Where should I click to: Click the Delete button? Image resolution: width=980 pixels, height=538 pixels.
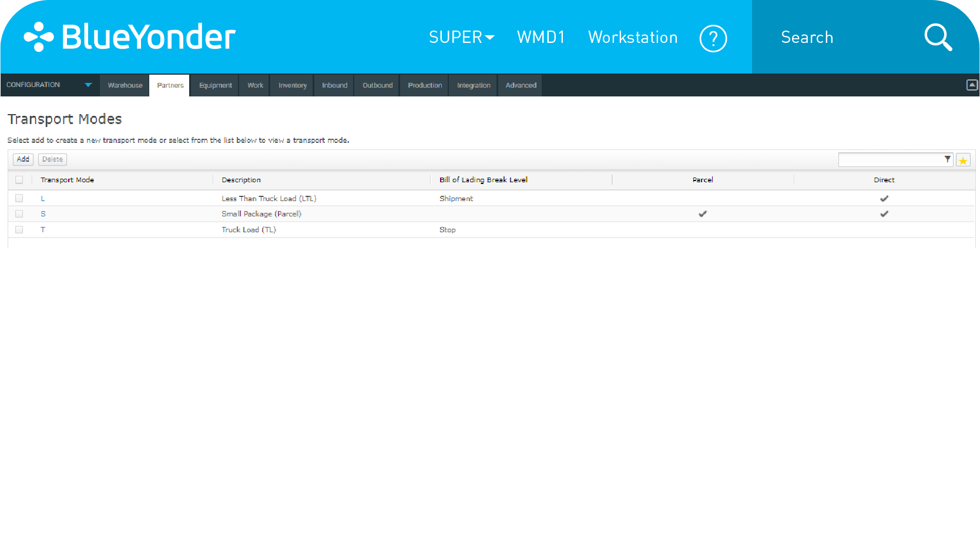[x=52, y=159]
